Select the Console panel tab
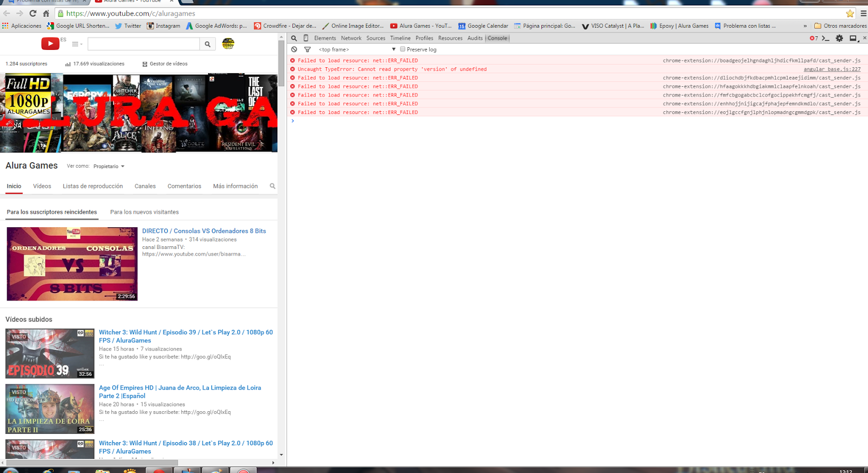This screenshot has height=473, width=868. click(x=497, y=38)
